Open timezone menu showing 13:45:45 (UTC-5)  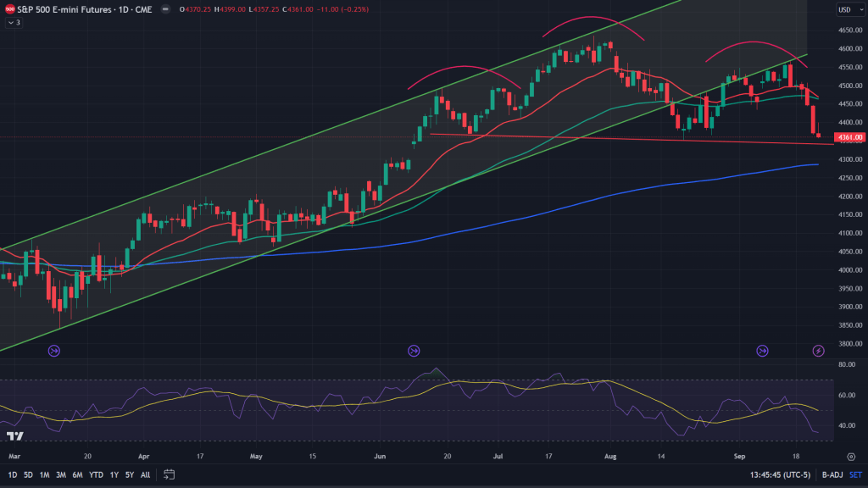point(778,474)
